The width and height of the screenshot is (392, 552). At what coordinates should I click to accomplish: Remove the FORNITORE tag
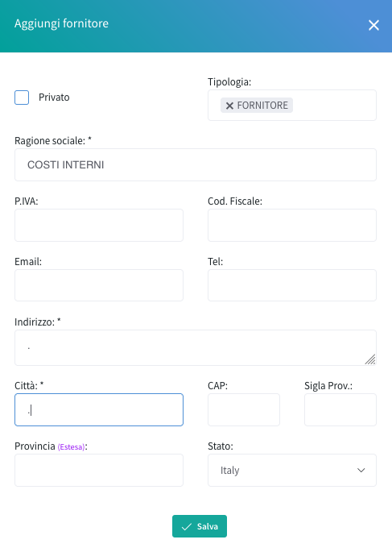[x=229, y=106]
